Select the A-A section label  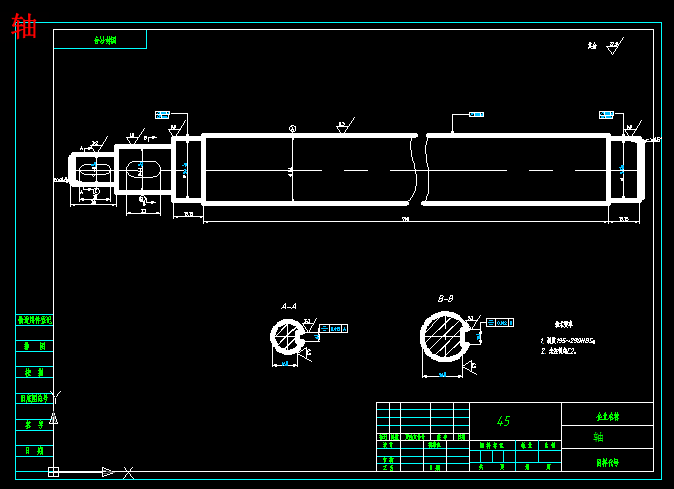[289, 306]
